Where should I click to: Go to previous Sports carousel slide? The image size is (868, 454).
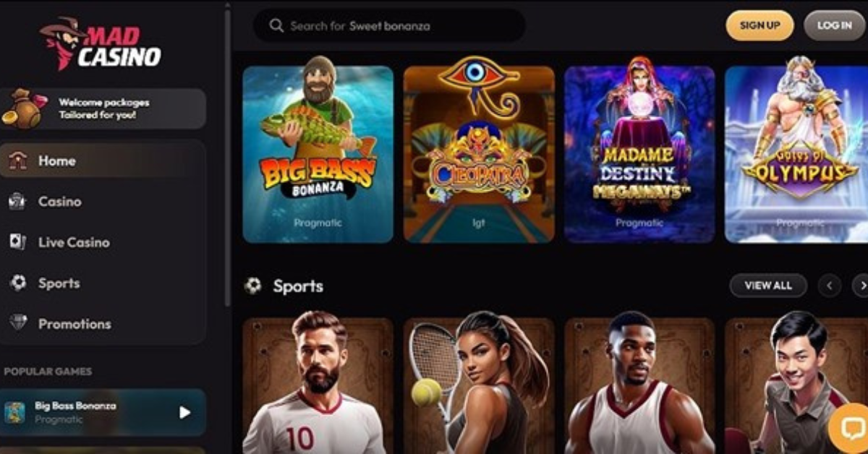tap(830, 286)
